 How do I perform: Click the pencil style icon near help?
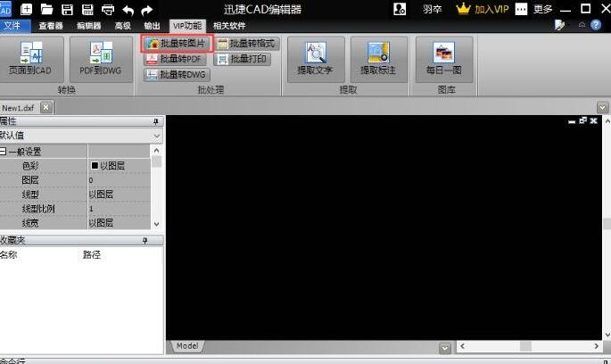[x=559, y=25]
